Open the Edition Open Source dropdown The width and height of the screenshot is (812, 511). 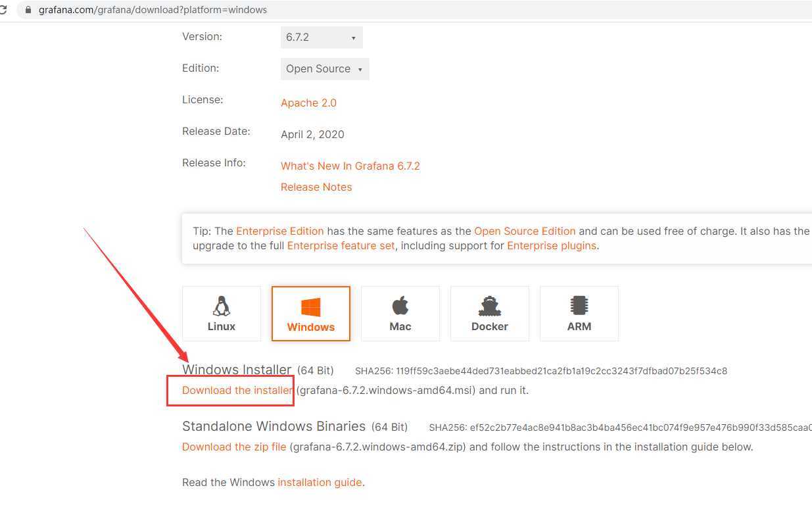pos(325,69)
